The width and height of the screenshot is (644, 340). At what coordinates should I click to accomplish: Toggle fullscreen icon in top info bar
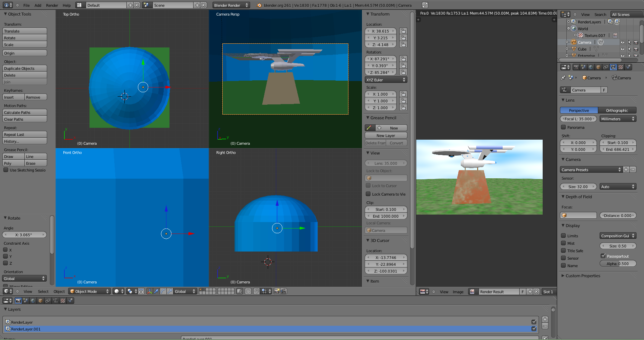[425, 5]
